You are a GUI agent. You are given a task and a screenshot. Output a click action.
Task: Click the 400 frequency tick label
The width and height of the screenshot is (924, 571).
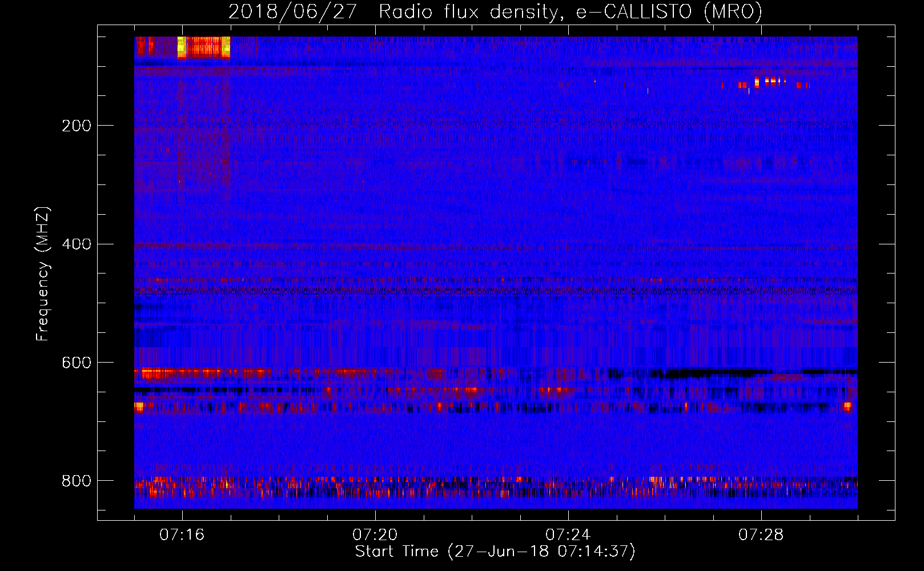77,244
